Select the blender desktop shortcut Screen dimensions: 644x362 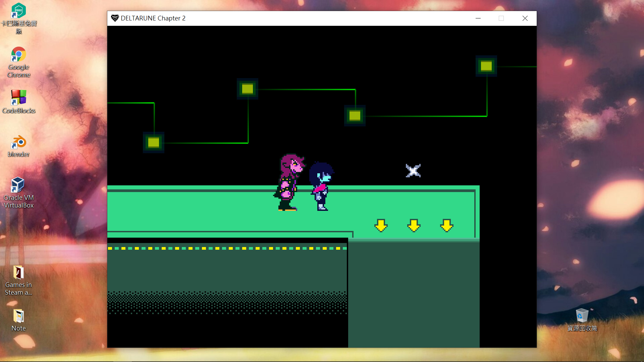19,146
